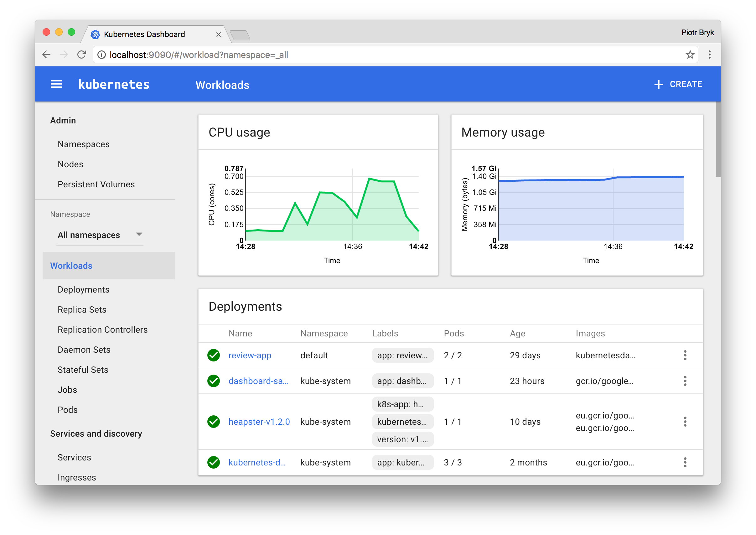Open Chrome's three-dot menu
The height and width of the screenshot is (535, 756).
pyautogui.click(x=709, y=55)
